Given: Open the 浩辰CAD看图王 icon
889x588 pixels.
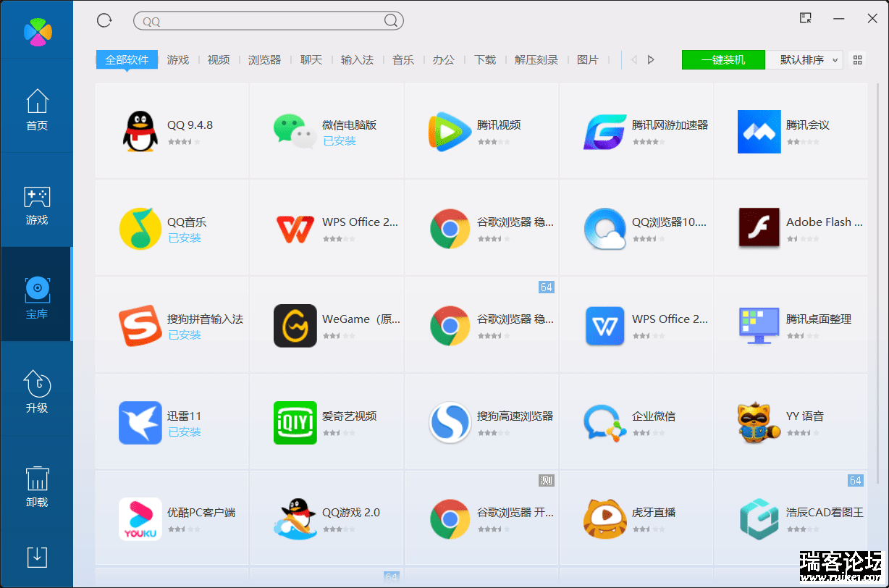Looking at the screenshot, I should 759,519.
